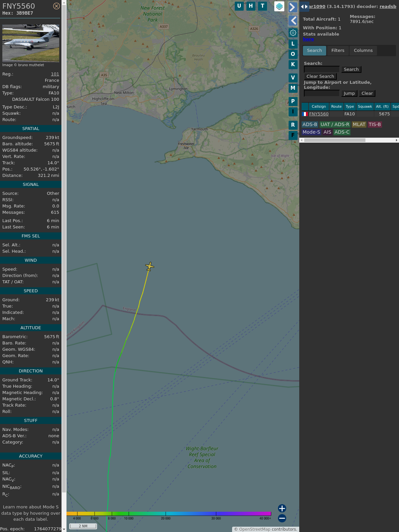
Task: Click the H map button
Action: [251, 6]
